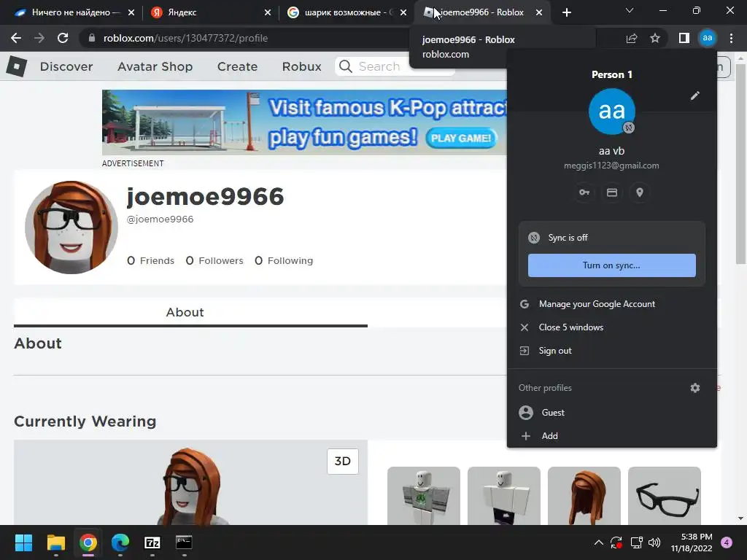Image resolution: width=747 pixels, height=560 pixels.
Task: Open the Chrome three-dot menu
Action: (731, 38)
